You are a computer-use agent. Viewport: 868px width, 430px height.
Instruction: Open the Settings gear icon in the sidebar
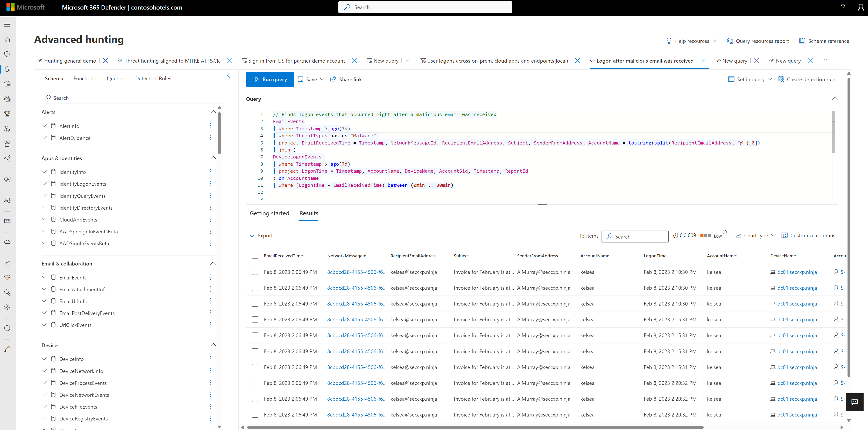[7, 307]
